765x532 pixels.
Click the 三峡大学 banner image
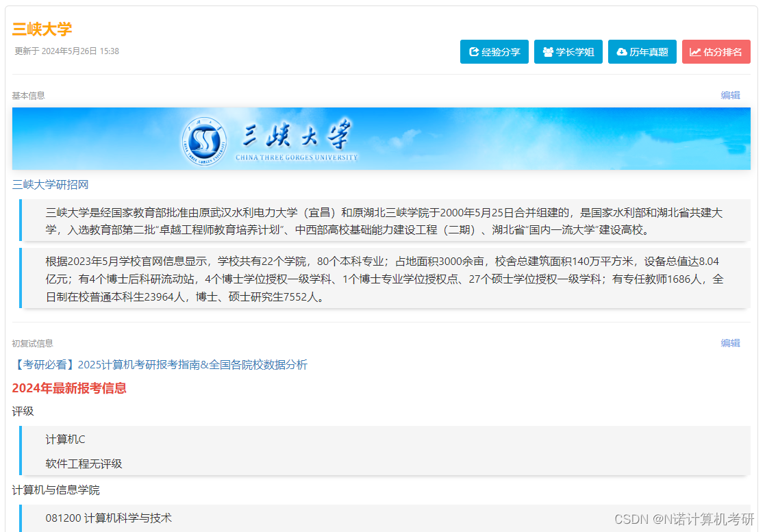pyautogui.click(x=381, y=138)
